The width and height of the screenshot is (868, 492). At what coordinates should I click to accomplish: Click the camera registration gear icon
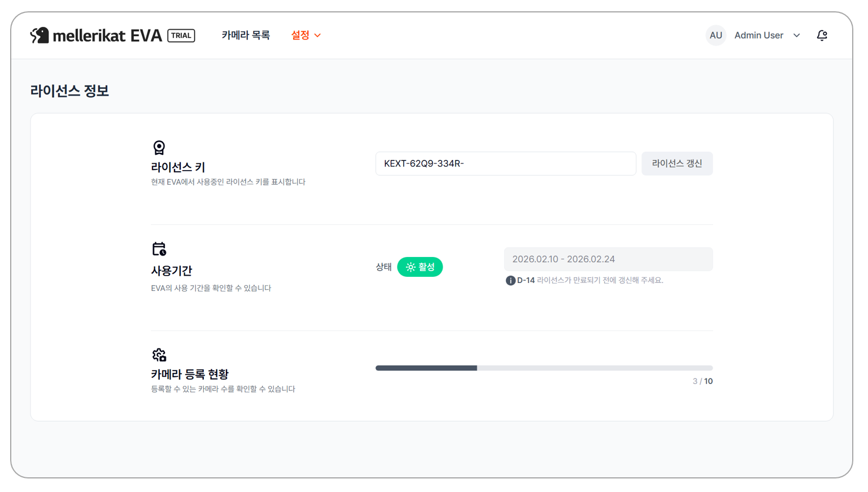[159, 355]
